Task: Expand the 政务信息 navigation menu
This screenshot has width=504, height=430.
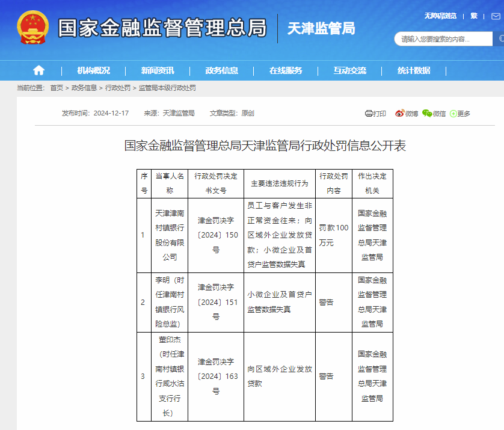Action: (221, 70)
